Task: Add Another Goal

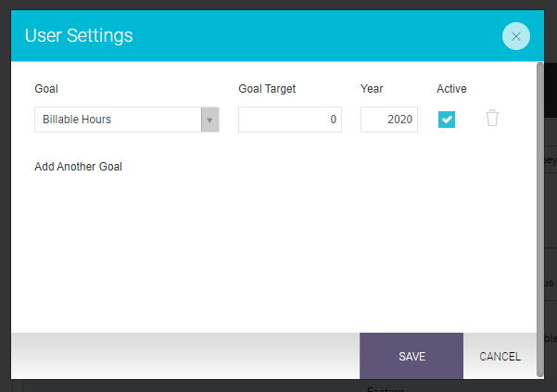Action: tap(78, 167)
